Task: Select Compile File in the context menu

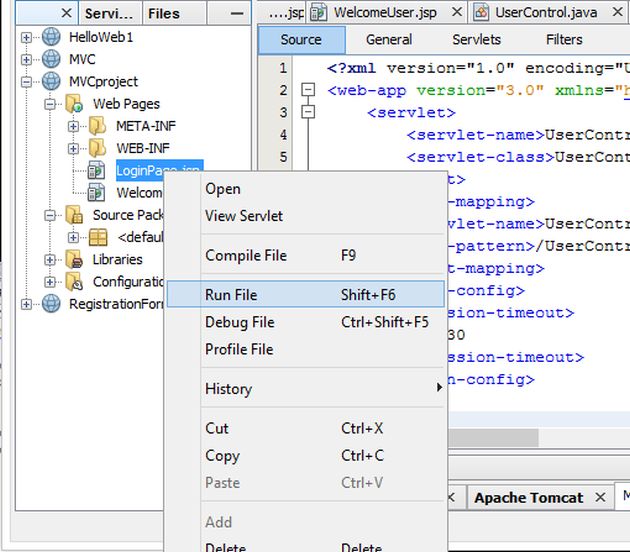Action: 306,256
